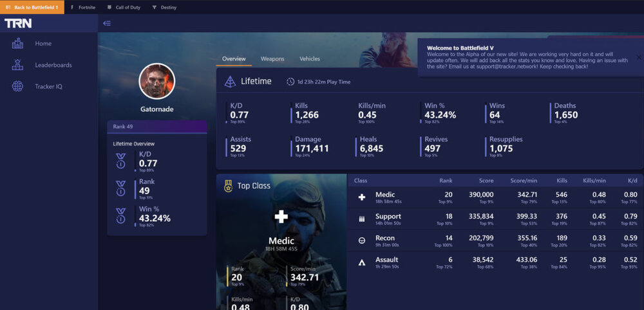Click the Assault class icon in table
The width and height of the screenshot is (644, 310).
click(362, 262)
